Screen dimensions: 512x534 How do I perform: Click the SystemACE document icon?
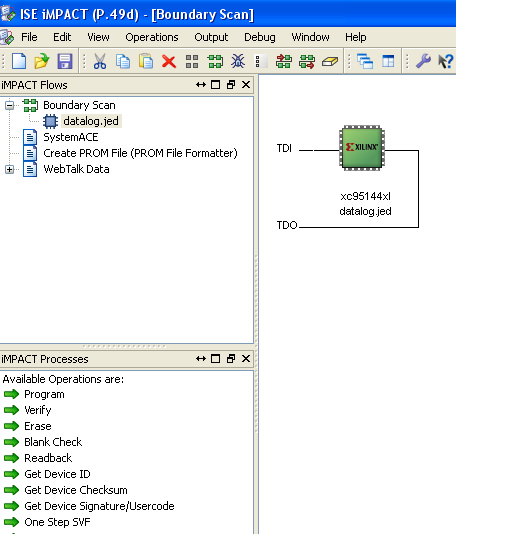pyautogui.click(x=30, y=137)
